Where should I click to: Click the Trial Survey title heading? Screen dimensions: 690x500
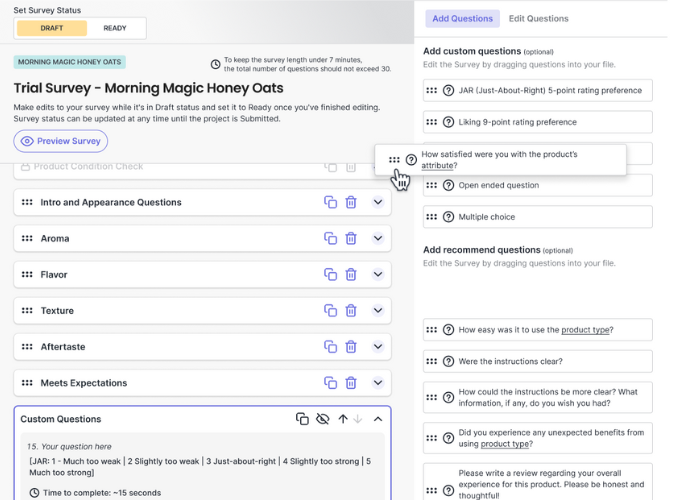[148, 88]
